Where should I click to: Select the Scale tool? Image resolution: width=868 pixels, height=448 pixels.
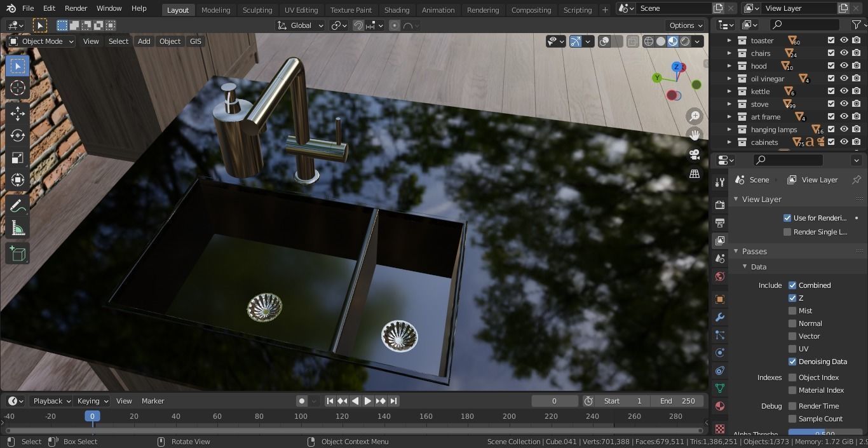coord(18,158)
